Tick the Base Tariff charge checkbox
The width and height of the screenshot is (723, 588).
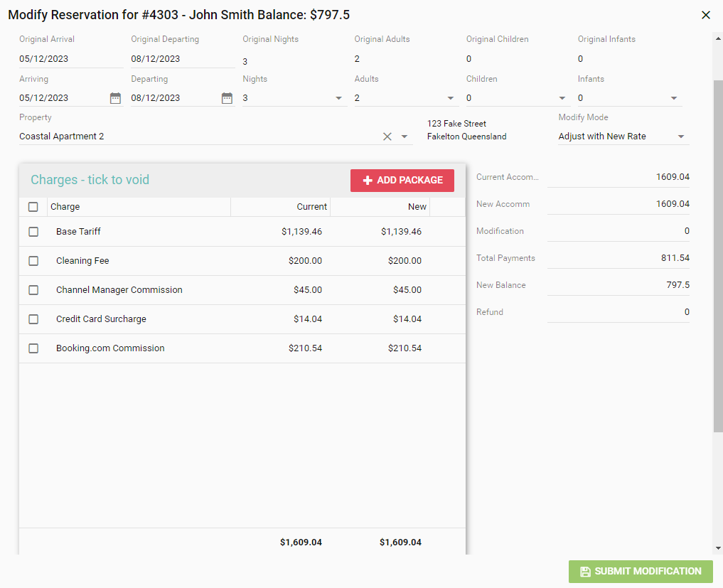click(33, 232)
